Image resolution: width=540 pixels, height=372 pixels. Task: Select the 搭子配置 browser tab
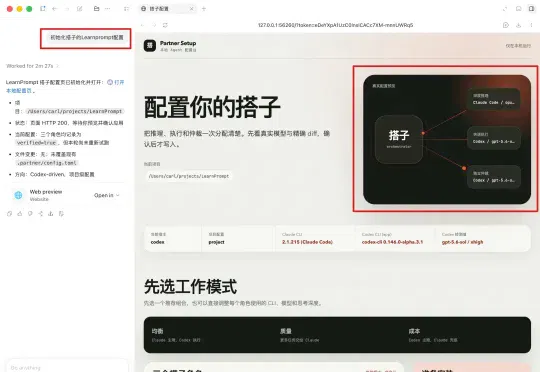(167, 9)
